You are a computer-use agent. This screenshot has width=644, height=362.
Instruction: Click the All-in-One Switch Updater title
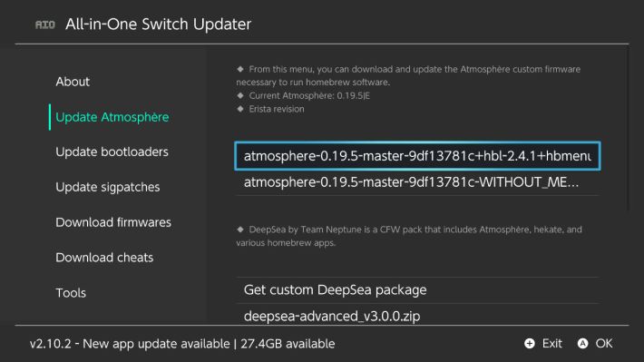tap(158, 24)
